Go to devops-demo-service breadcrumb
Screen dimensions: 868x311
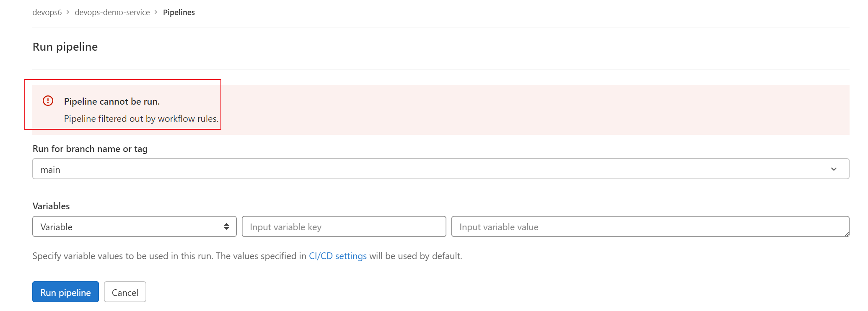(112, 12)
